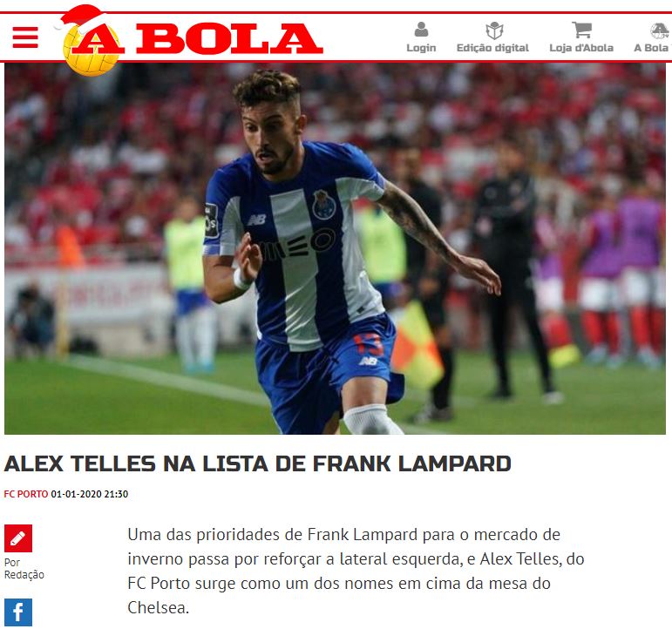The image size is (672, 629).
Task: Open the Loja d'Abola label
Action: point(581,48)
